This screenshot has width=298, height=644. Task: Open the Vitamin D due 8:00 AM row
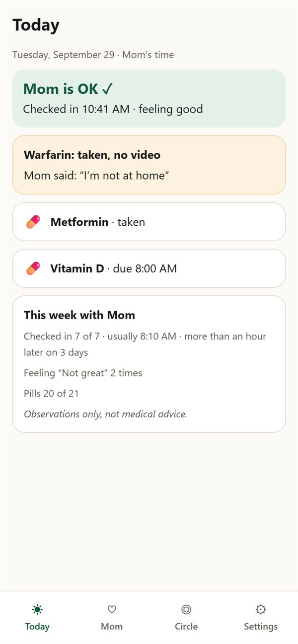pos(149,268)
